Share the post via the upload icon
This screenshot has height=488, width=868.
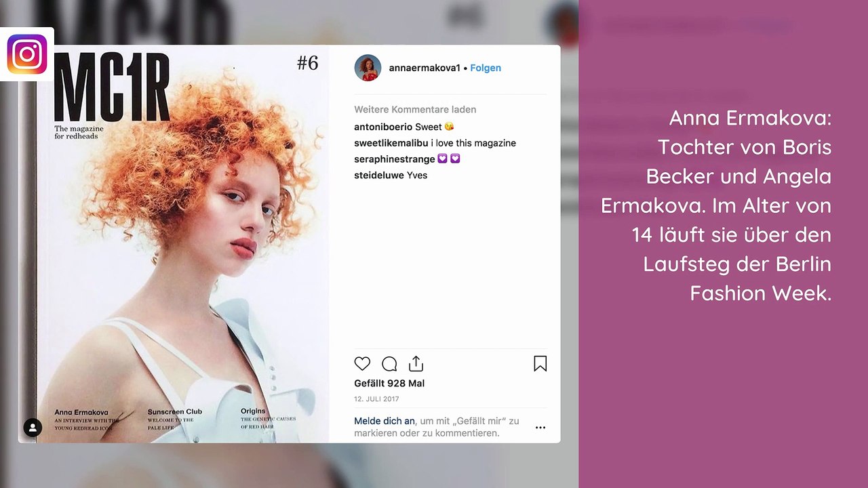pos(416,364)
